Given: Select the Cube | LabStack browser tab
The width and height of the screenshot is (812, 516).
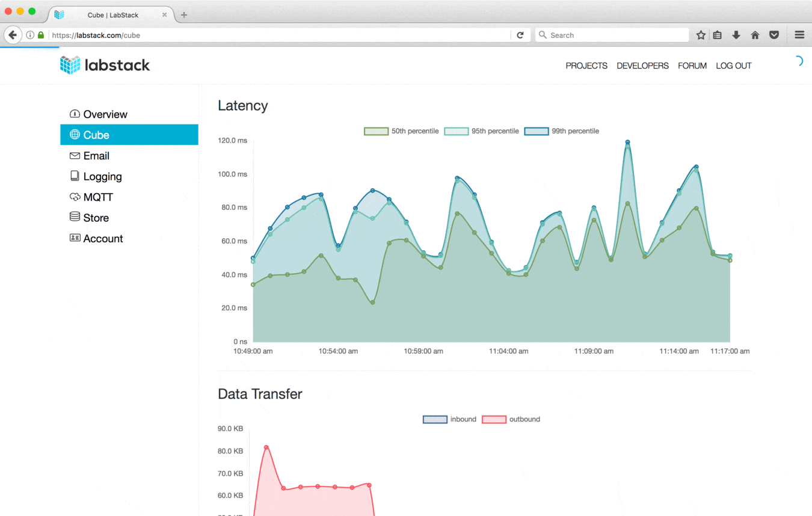Looking at the screenshot, I should click(x=111, y=15).
